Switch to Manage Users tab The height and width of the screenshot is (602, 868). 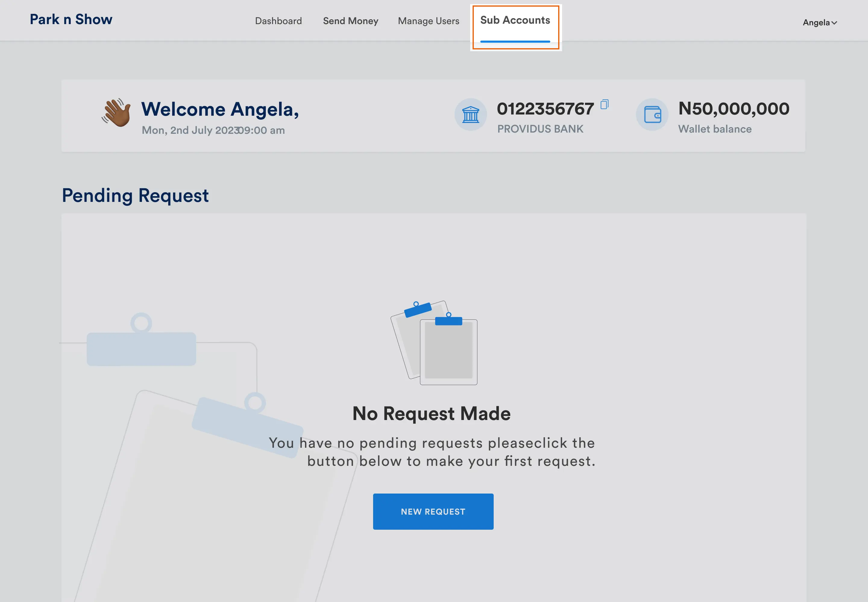(429, 21)
